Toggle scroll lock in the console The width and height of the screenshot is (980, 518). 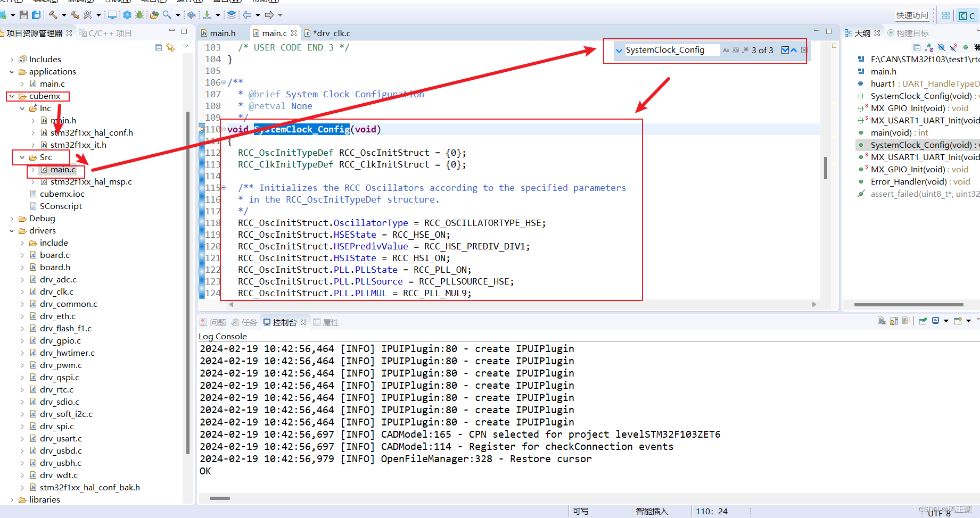click(894, 321)
